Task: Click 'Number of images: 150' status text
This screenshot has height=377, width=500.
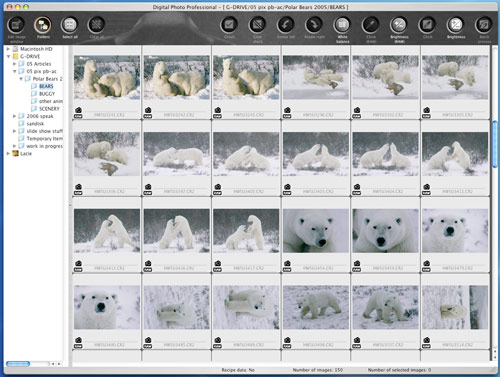Action: (318, 370)
